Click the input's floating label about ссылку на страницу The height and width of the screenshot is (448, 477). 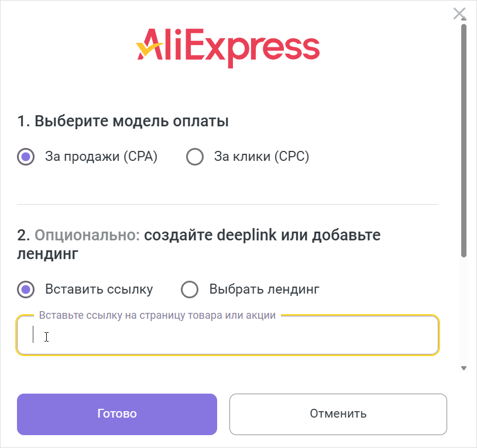click(x=157, y=316)
